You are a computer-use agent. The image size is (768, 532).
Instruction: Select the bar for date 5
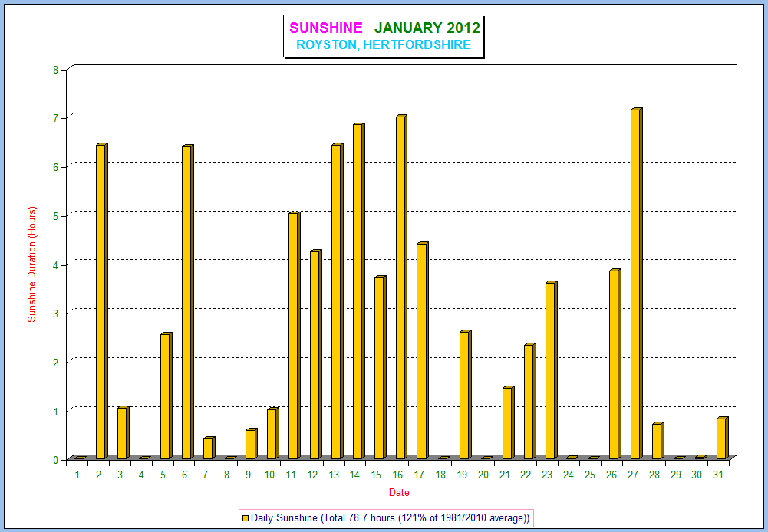pyautogui.click(x=166, y=396)
